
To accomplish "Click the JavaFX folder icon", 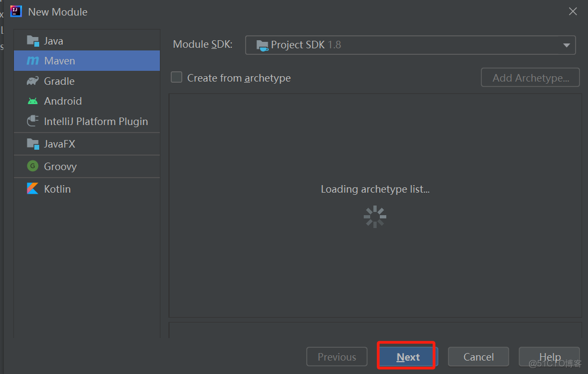I will pos(33,144).
